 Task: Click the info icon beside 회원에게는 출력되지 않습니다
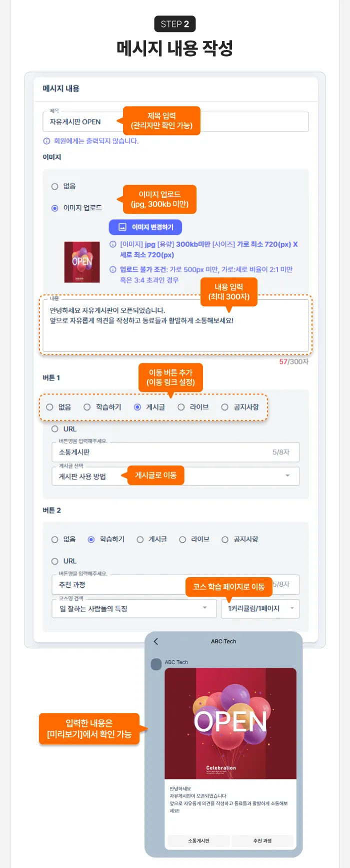click(x=46, y=141)
